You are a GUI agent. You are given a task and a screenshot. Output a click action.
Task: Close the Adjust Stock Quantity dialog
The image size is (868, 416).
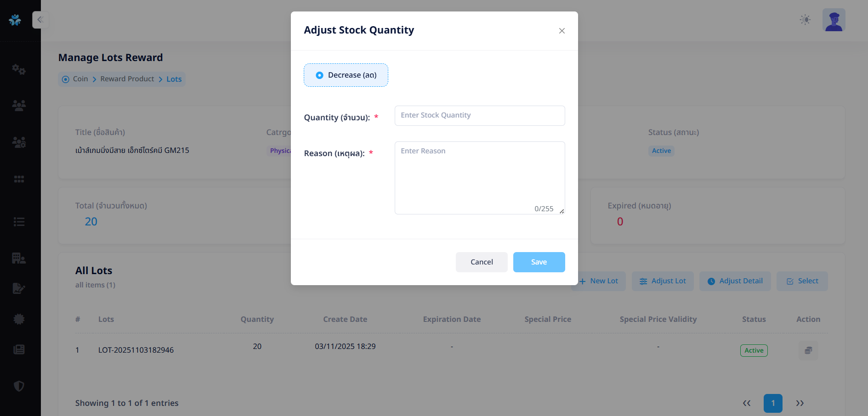(x=562, y=31)
